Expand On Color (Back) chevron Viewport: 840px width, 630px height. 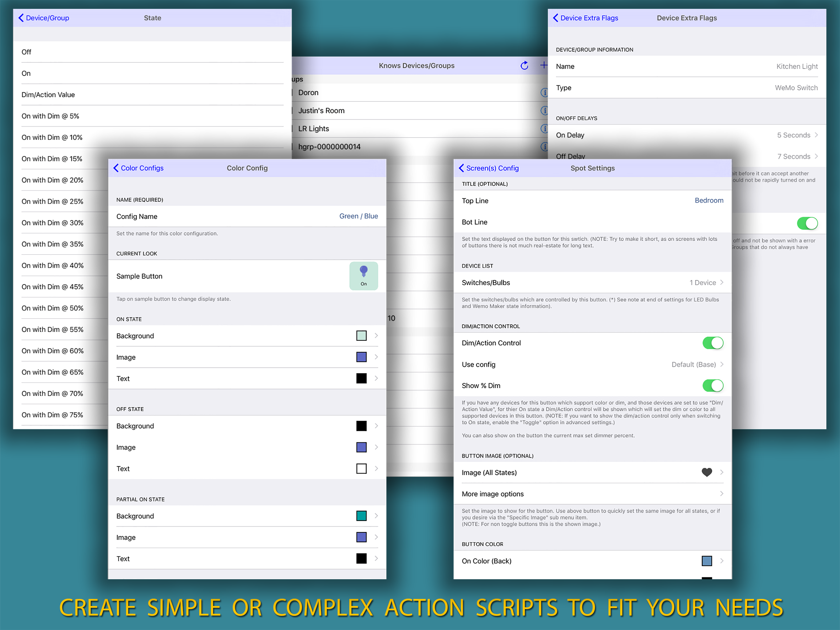(x=722, y=561)
